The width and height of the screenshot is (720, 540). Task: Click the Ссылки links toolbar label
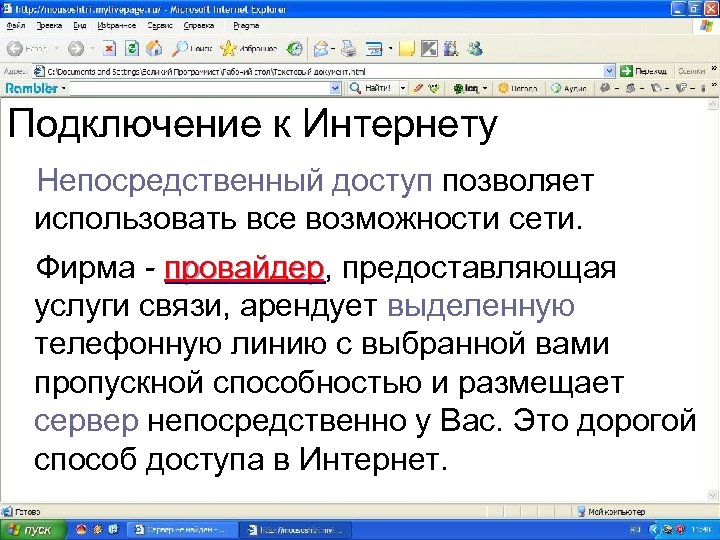coord(691,71)
